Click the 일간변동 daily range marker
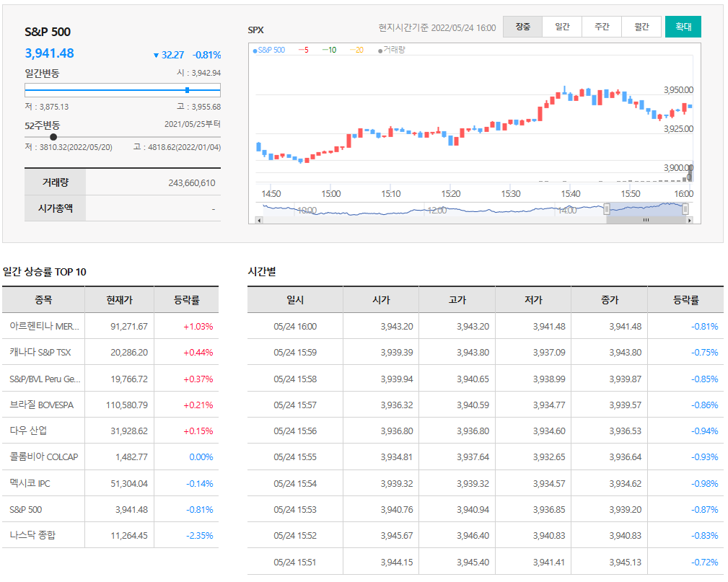The height and width of the screenshot is (582, 728). 187,90
